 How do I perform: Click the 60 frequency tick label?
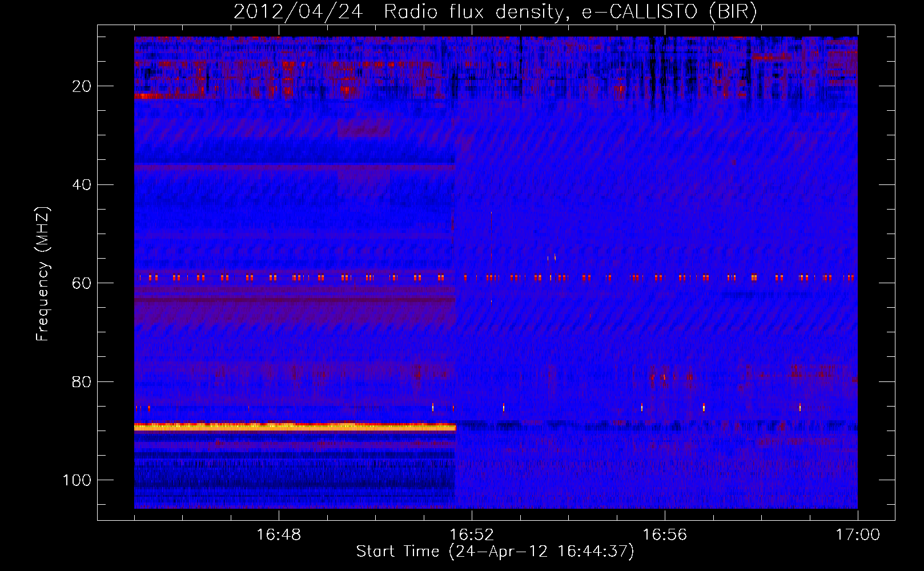82,283
